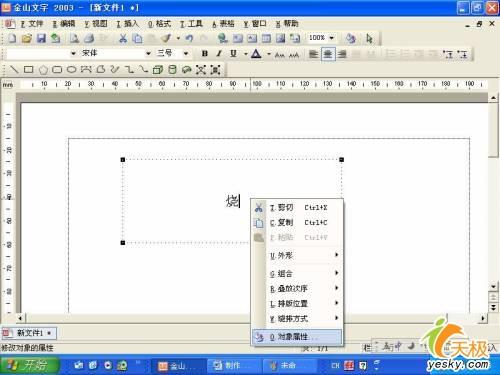Toggle Italic formatting button
Screen dimensions: 500x375
coord(219,53)
